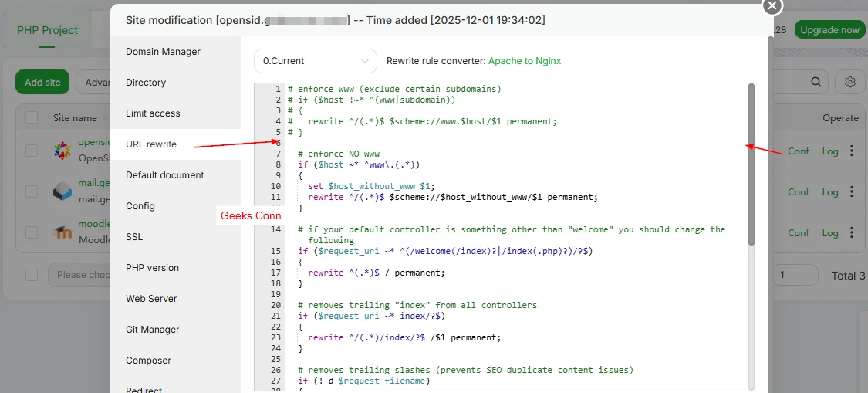Open Log for the moodle site row
This screenshot has width=868, height=393.
(829, 233)
